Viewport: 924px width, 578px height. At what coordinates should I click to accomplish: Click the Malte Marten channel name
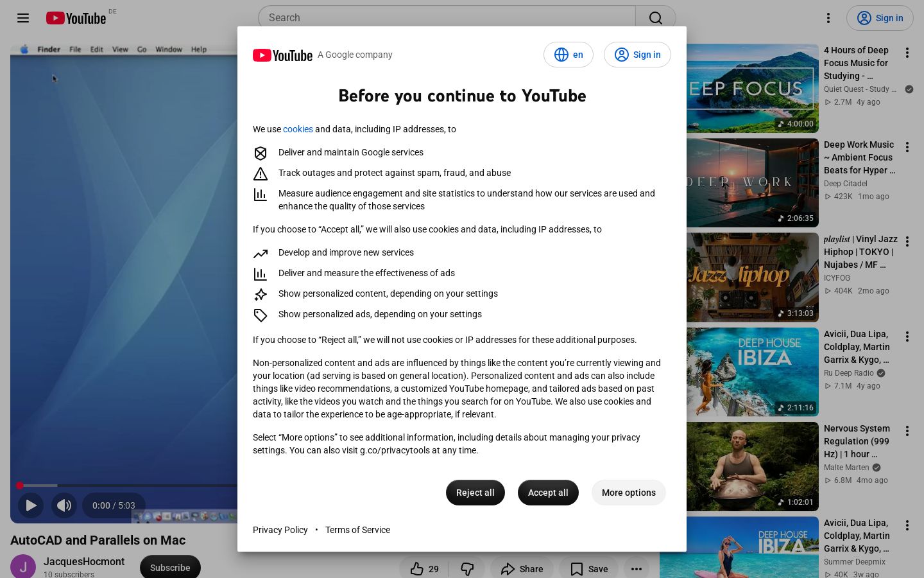coord(846,468)
